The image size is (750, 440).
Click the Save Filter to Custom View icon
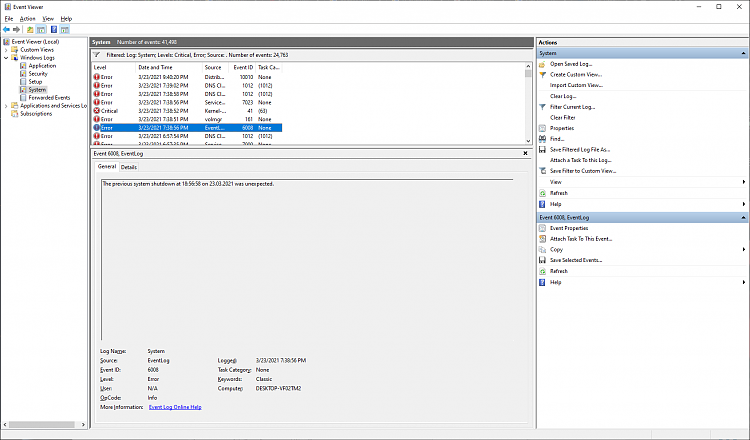[542, 171]
